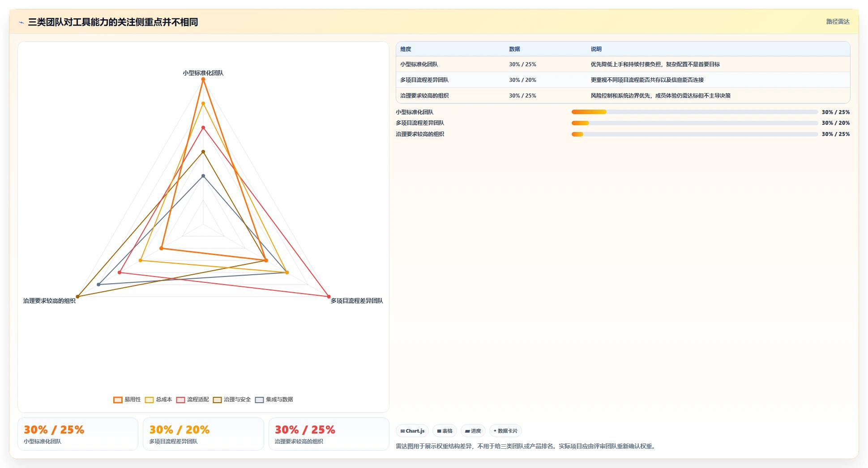Toggle the 易用性 legend swatch

(x=118, y=400)
